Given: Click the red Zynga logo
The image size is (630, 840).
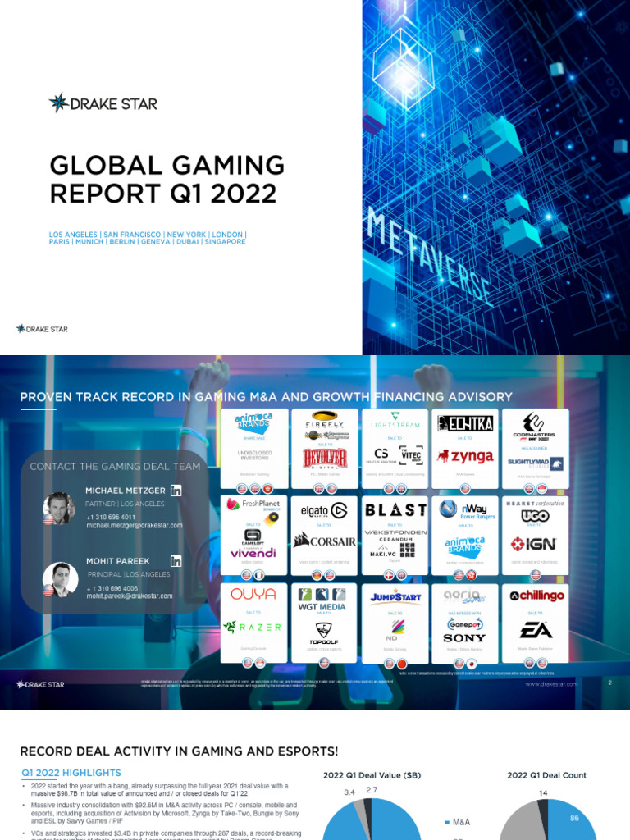Looking at the screenshot, I should pyautogui.click(x=465, y=456).
